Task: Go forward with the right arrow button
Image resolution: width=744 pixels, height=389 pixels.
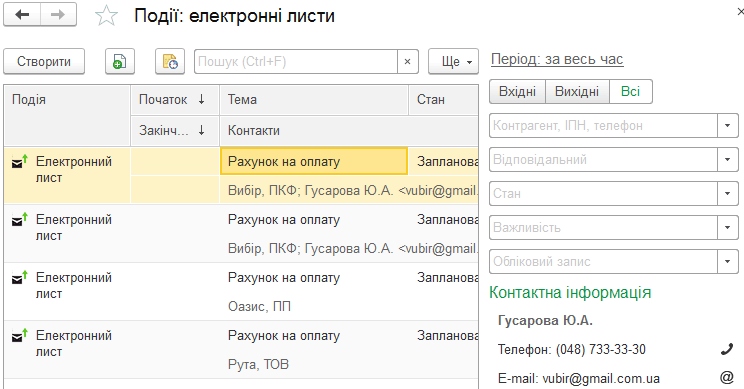Action: pos(58,15)
